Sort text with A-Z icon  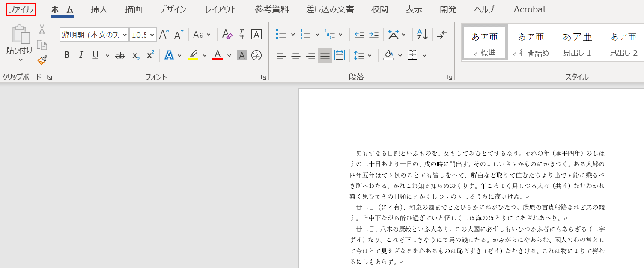coord(423,34)
